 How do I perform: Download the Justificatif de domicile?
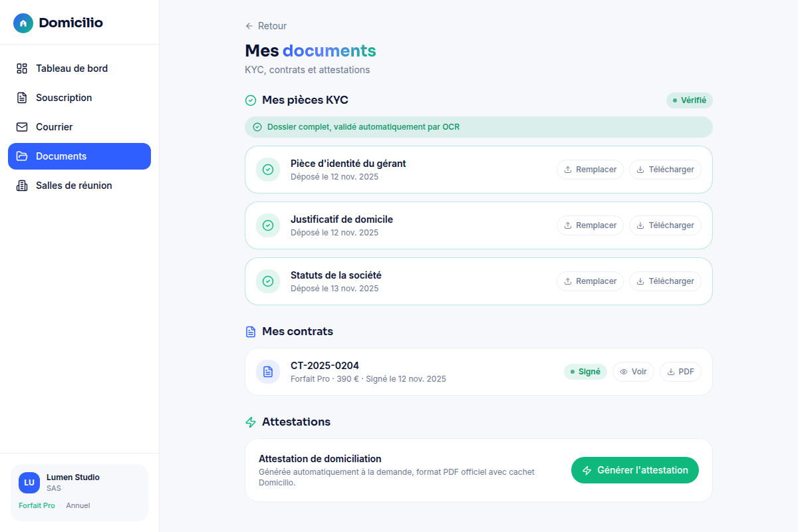point(665,225)
